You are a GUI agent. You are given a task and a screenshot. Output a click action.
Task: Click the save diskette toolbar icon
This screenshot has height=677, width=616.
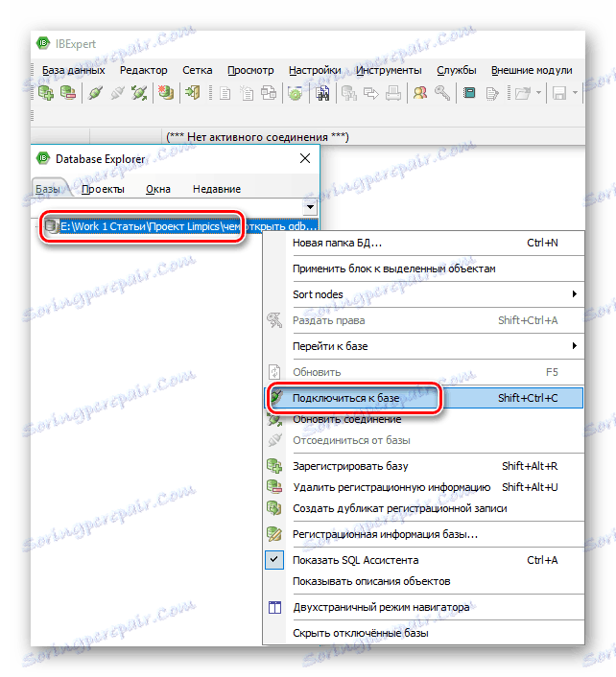coord(559,93)
